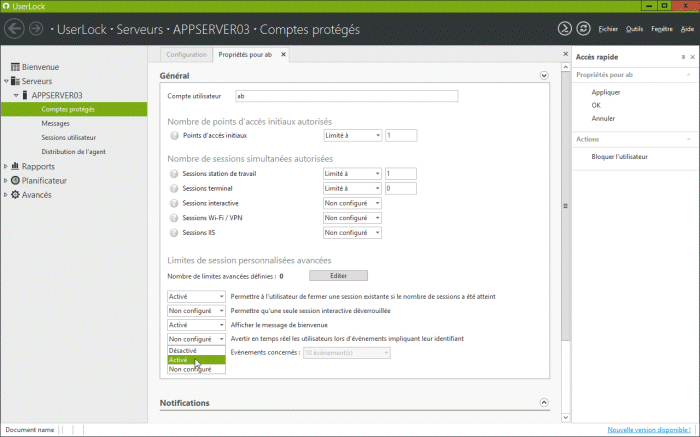Click OK in Accès rapide

596,105
